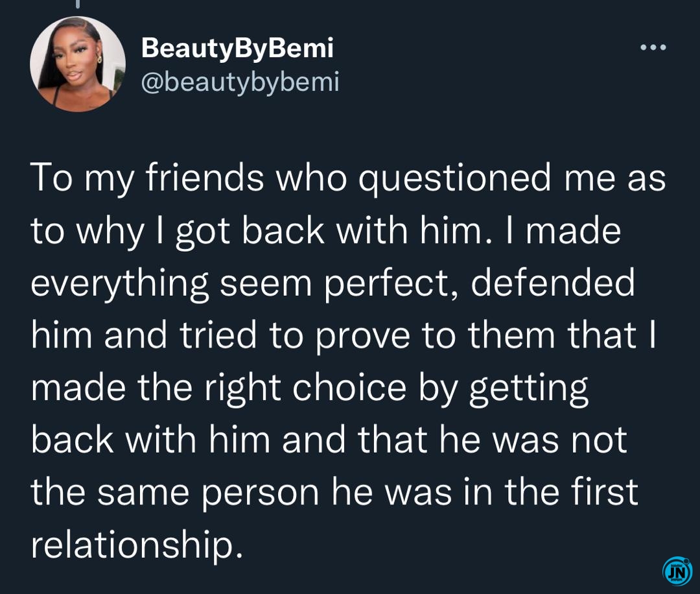Image resolution: width=700 pixels, height=594 pixels.
Task: Click the JN watermark logo
Action: (677, 571)
